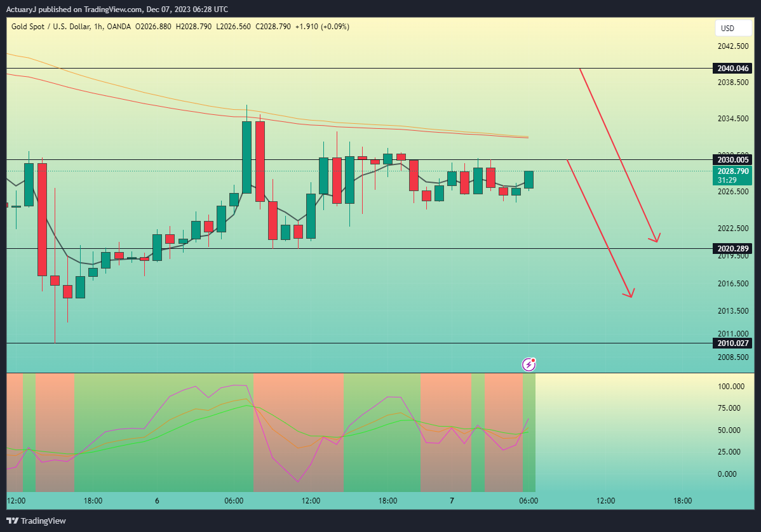Screen dimensions: 761x532
Task: Select the 2040.046 horizontal line price label
Action: tap(732, 69)
